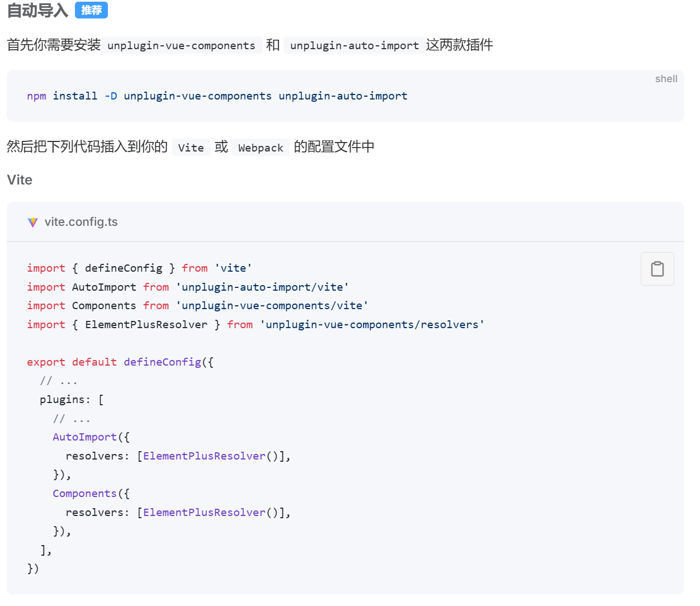Click the vite.config.ts filename in the header
The width and height of the screenshot is (700, 606).
click(x=81, y=222)
